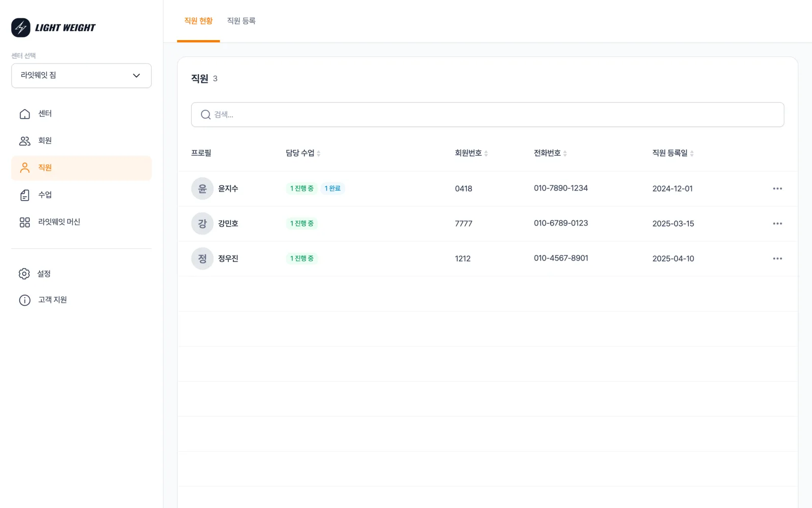Click the 검색 search input field
Screen dimensions: 812x508
(x=488, y=115)
